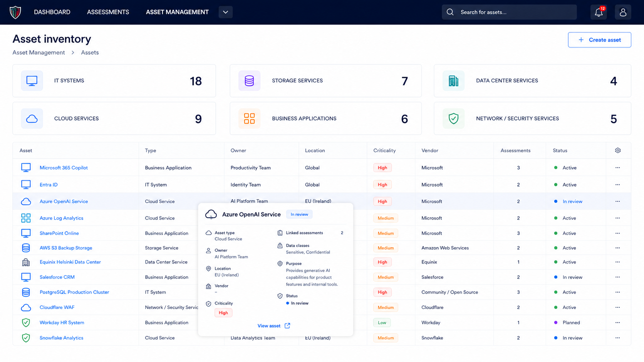
Task: Open the table column settings gear
Action: pos(618,150)
